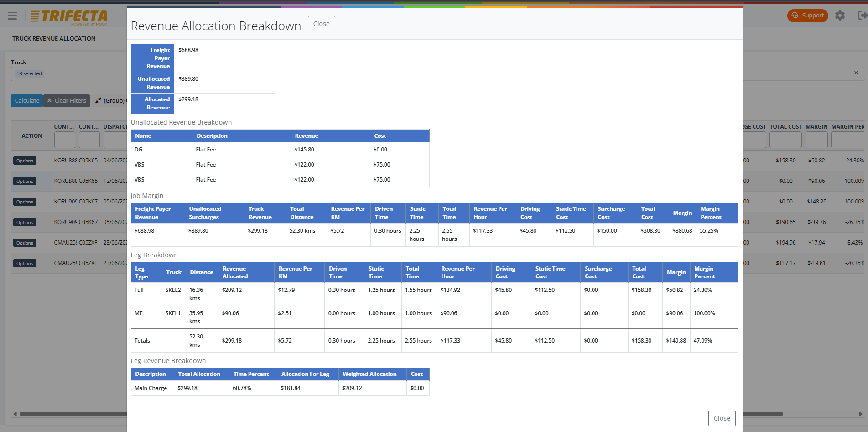Click the Support button
This screenshot has width=868, height=432.
pos(807,16)
